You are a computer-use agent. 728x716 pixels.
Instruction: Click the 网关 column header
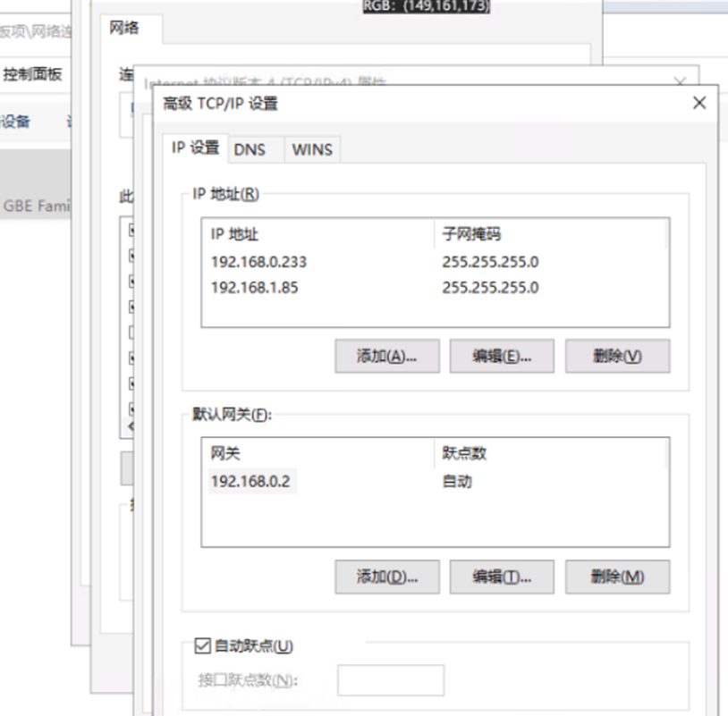[x=318, y=453]
